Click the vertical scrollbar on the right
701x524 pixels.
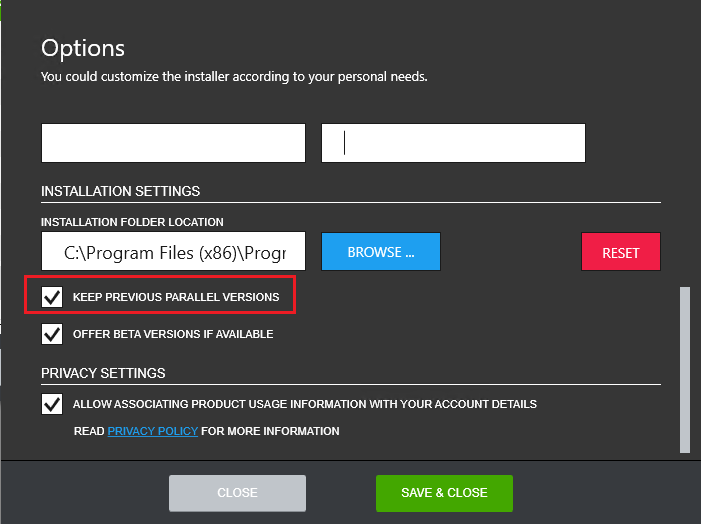click(684, 370)
